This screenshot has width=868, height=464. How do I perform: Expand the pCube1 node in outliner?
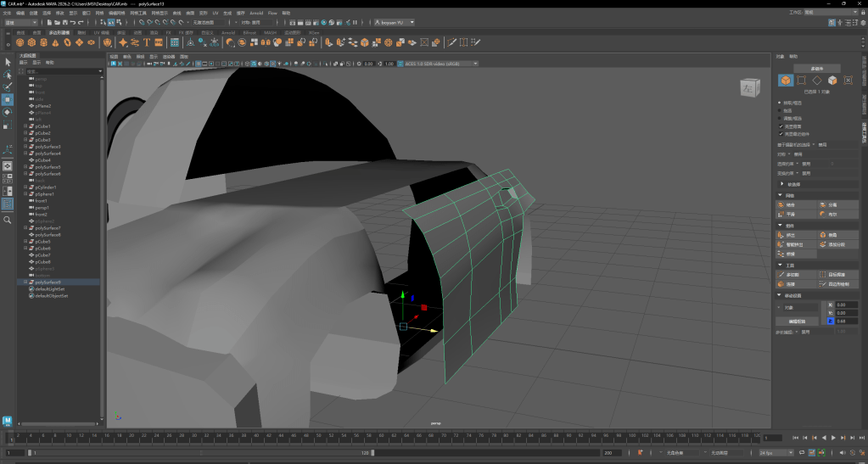click(x=25, y=126)
